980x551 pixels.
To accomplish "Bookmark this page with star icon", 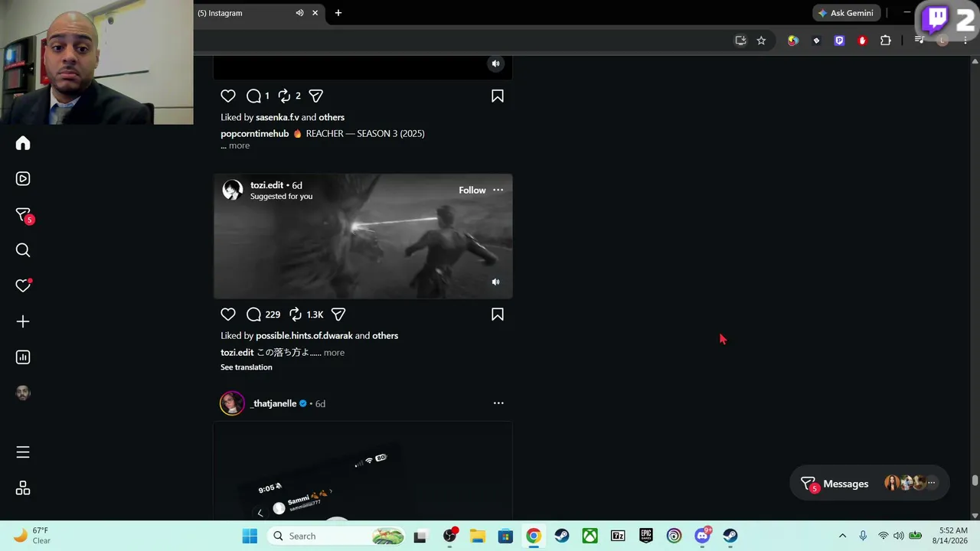I will click(761, 41).
